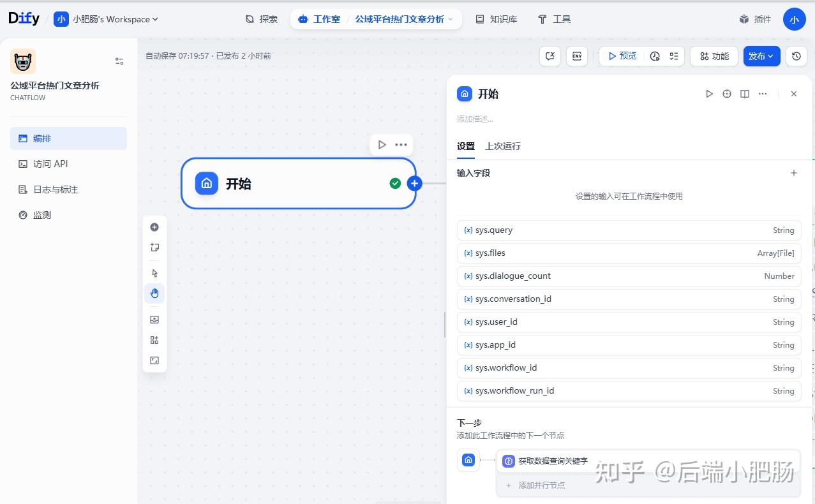Open the debug chat icon left of ENV

click(x=550, y=56)
